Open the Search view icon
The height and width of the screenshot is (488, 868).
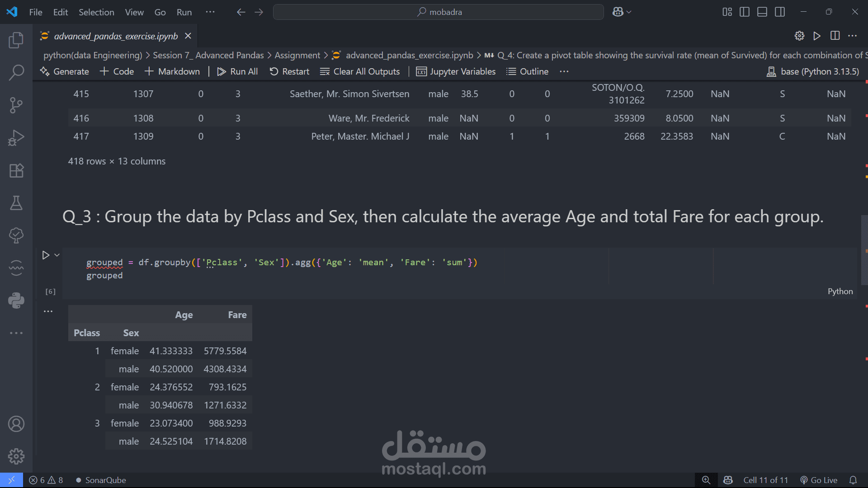click(16, 73)
